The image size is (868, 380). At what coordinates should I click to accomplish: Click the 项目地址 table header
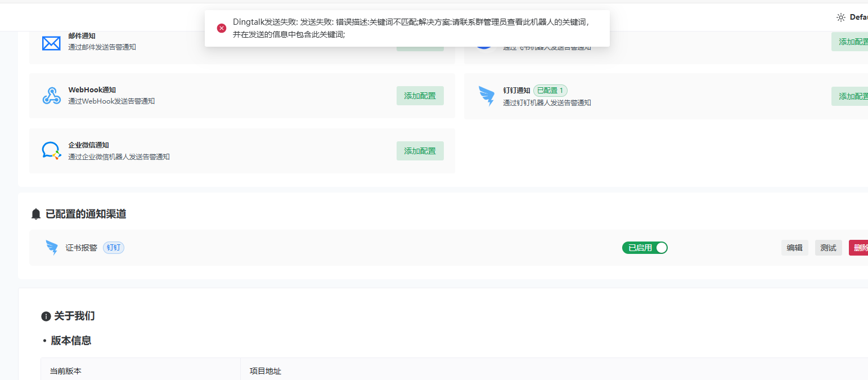click(x=266, y=372)
